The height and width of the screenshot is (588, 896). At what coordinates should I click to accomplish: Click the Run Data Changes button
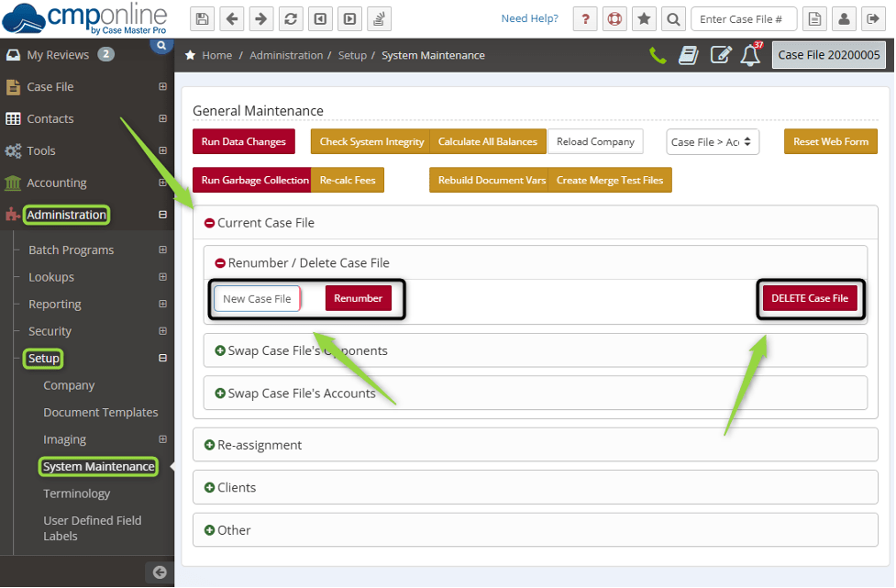click(x=243, y=141)
